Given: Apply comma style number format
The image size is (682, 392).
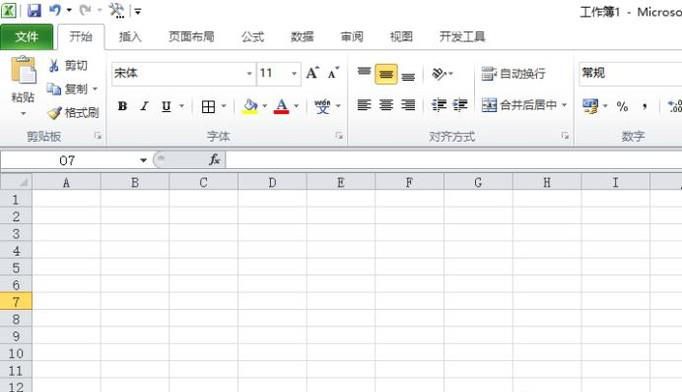Looking at the screenshot, I should [x=645, y=106].
